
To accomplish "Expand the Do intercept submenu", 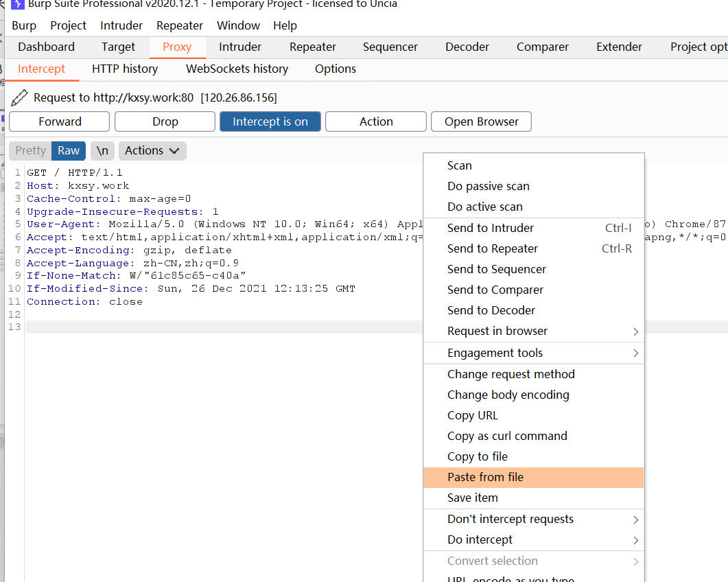I will pos(533,539).
